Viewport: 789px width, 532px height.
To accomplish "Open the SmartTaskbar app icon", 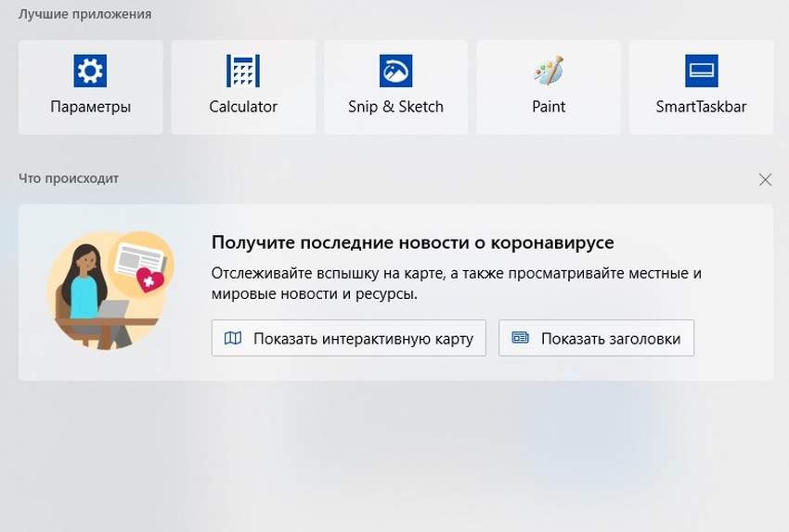I will tap(702, 71).
